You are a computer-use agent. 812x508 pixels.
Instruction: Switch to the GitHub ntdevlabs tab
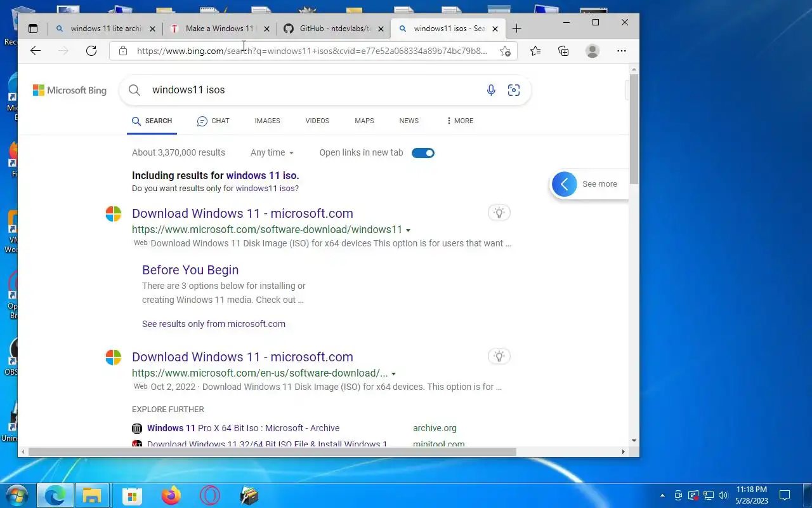pyautogui.click(x=334, y=29)
